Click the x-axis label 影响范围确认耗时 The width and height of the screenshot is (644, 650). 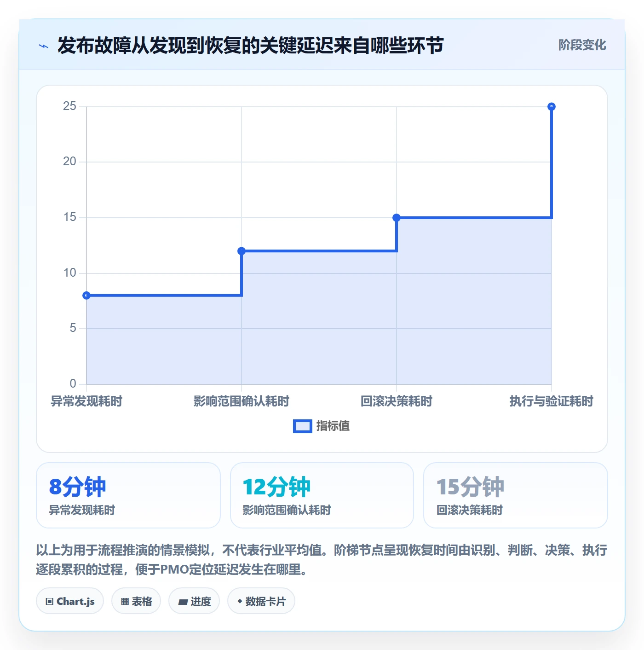click(x=241, y=401)
